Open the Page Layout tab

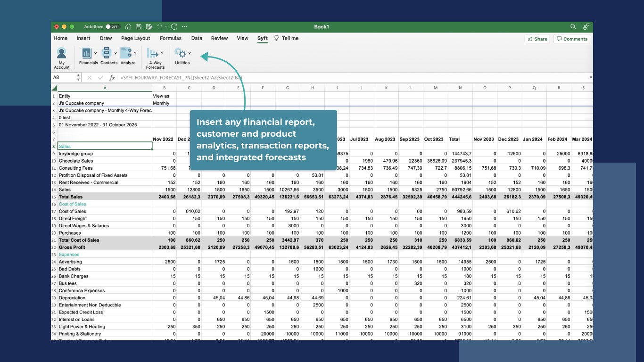pos(135,38)
